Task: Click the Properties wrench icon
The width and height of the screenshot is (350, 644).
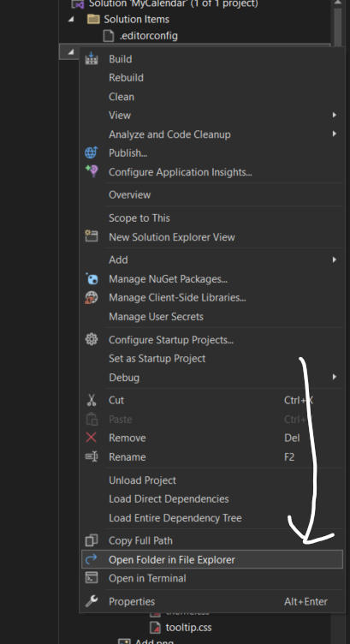Action: [91, 601]
